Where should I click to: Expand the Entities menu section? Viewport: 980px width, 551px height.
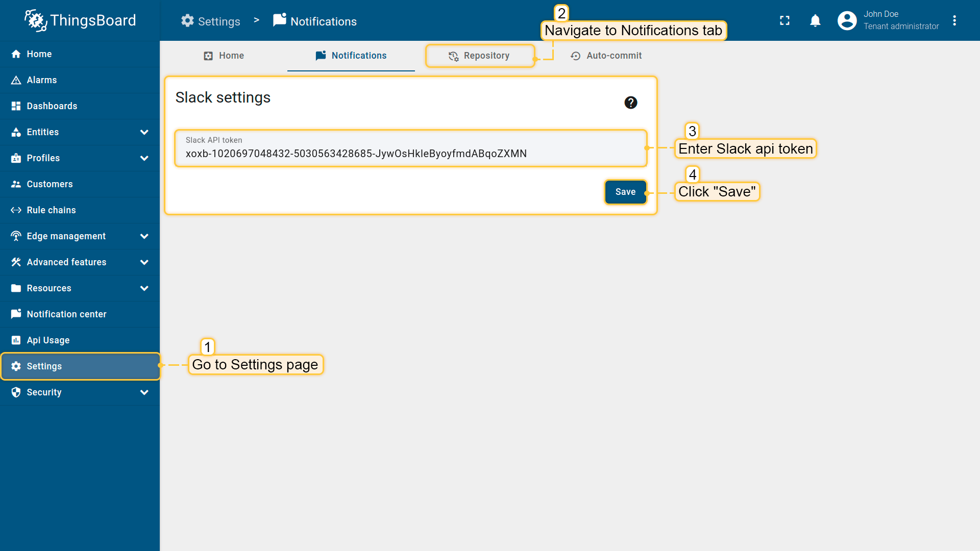pyautogui.click(x=144, y=132)
